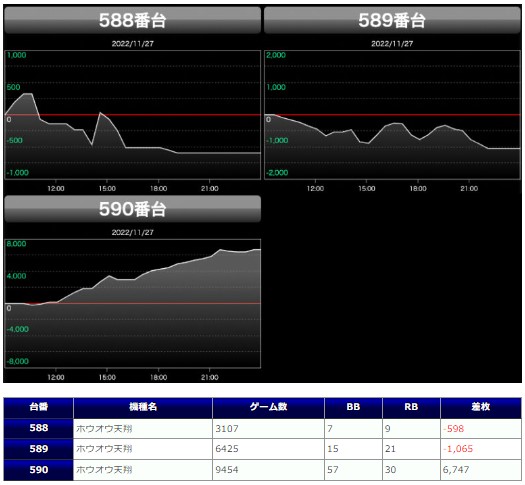Click the 6,747 差枚 value
This screenshot has width=525, height=485.
point(456,470)
